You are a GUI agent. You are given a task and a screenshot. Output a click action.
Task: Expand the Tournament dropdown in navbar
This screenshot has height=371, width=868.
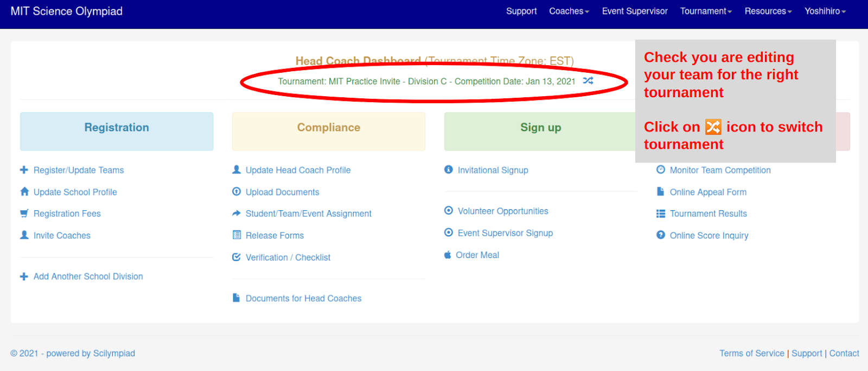tap(706, 11)
